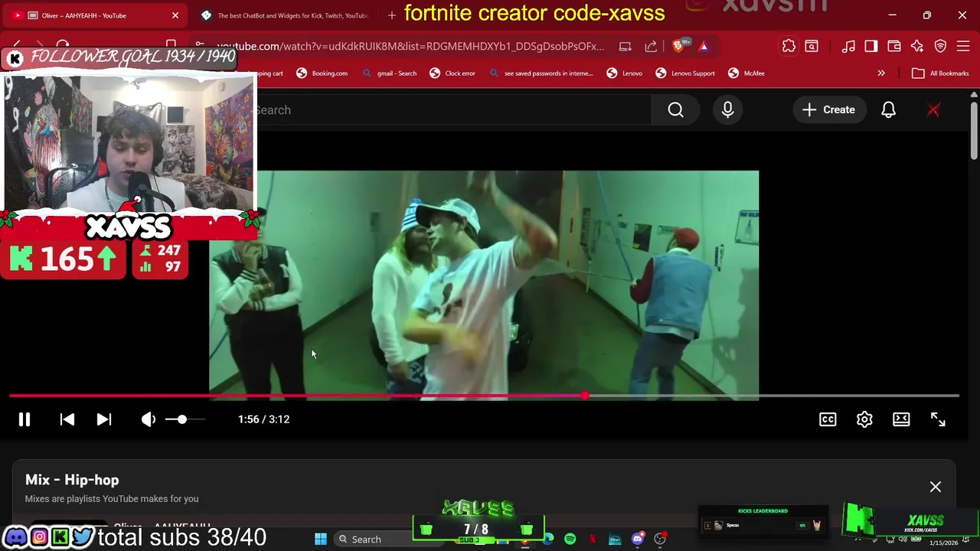Open Brave hamburger main menu
Screen dimensions: 980x551
coord(963,47)
